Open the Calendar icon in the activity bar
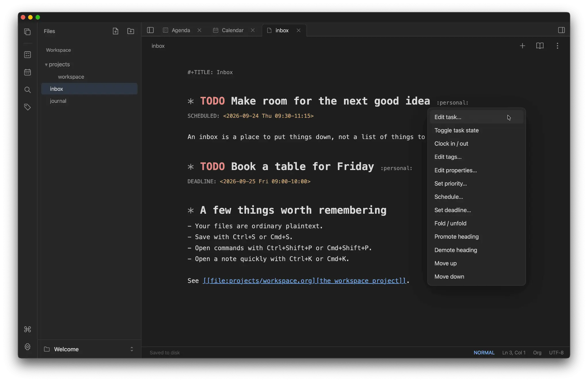The height and width of the screenshot is (382, 588). pos(28,72)
